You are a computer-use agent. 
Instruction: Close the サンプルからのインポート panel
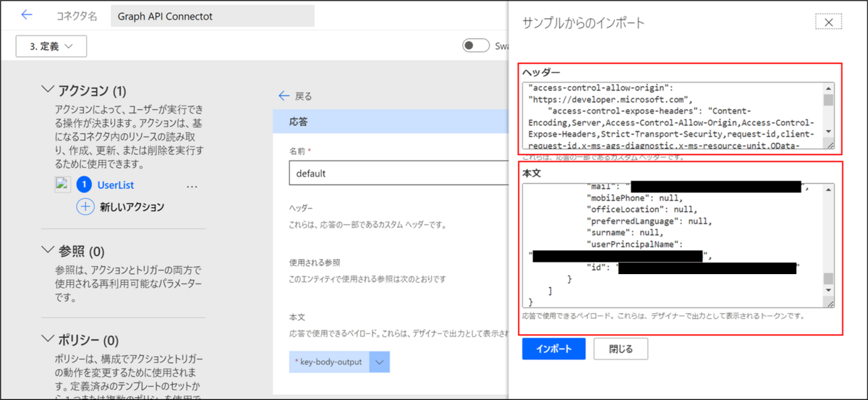click(829, 22)
